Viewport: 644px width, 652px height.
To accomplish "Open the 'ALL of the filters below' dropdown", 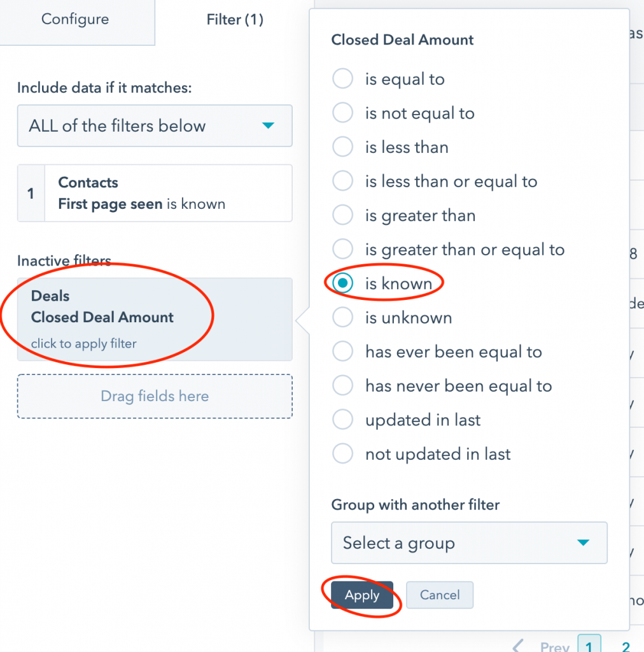I will (155, 125).
